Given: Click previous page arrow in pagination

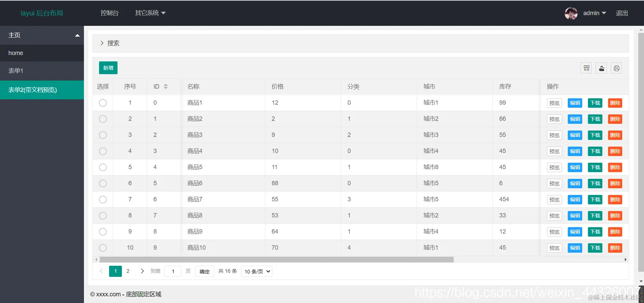Looking at the screenshot, I should (x=101, y=271).
